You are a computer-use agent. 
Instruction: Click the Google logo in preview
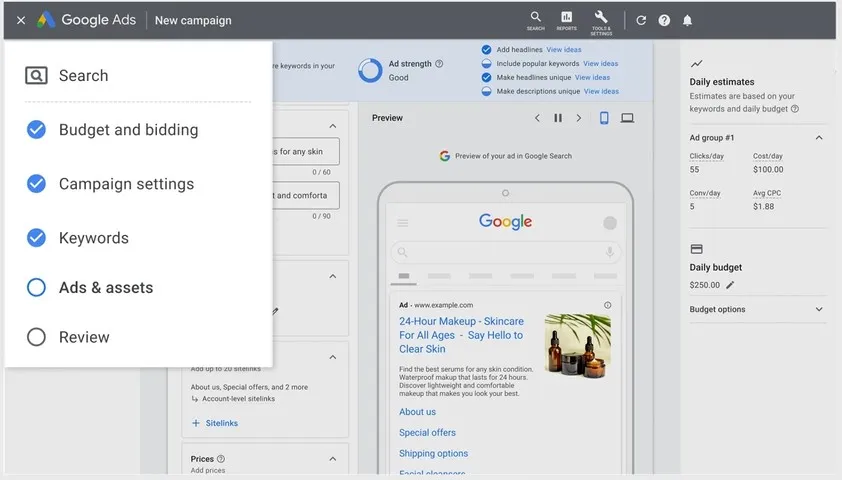pos(505,221)
